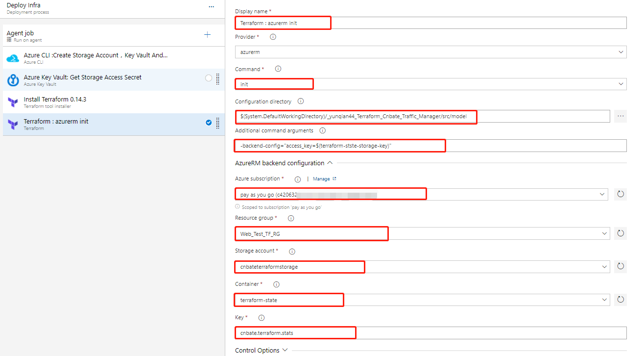Open the Resource group dropdown Web_Test_TF_RG
This screenshot has width=644, height=356.
pos(422,233)
